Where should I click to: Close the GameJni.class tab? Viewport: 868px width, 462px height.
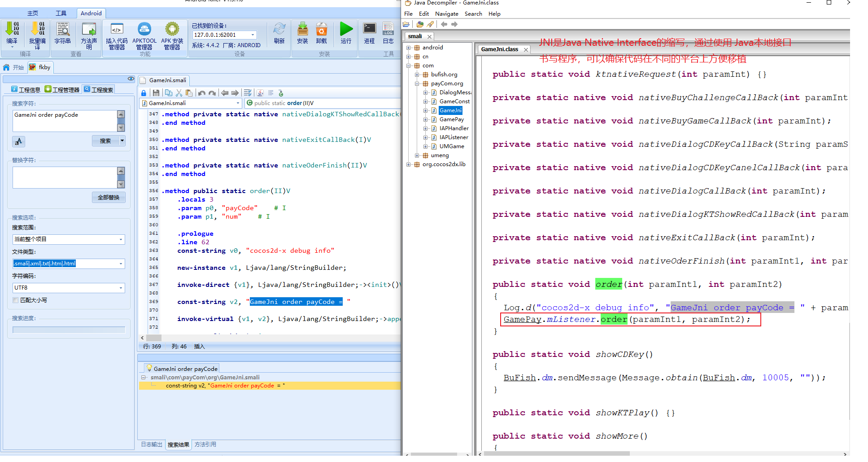pyautogui.click(x=526, y=49)
